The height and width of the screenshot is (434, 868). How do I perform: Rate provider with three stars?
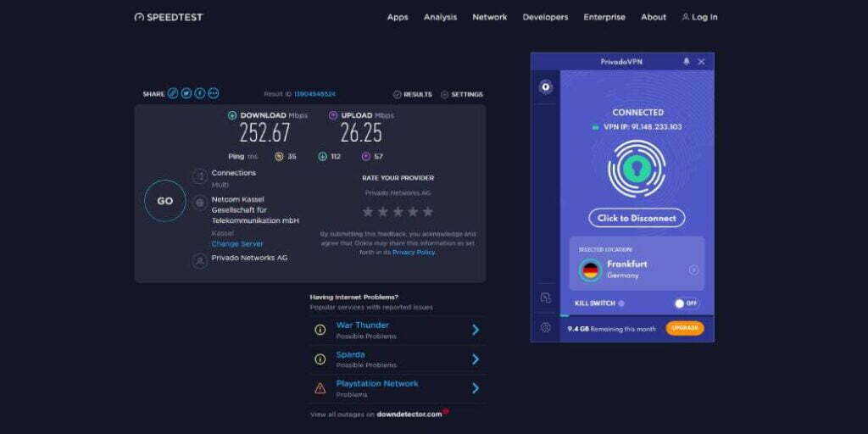[x=398, y=212]
